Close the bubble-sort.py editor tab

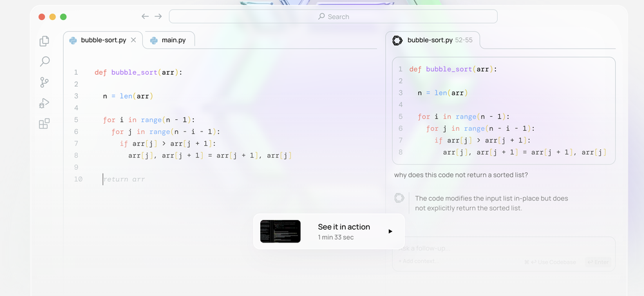click(x=133, y=40)
